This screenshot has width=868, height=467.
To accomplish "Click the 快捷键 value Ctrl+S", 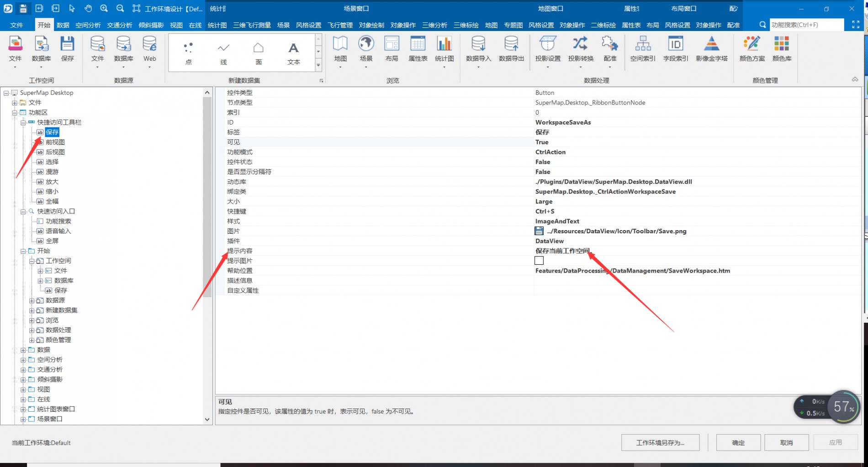I will click(x=545, y=211).
